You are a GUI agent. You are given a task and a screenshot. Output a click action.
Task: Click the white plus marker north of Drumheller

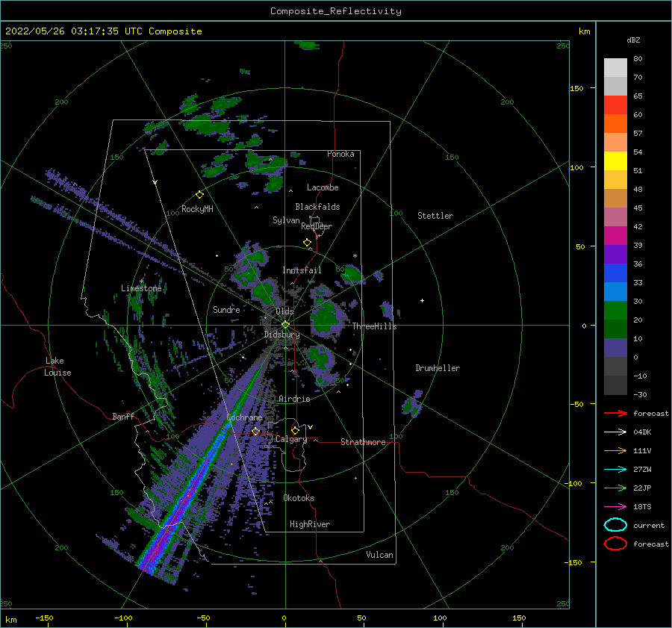[x=422, y=300]
